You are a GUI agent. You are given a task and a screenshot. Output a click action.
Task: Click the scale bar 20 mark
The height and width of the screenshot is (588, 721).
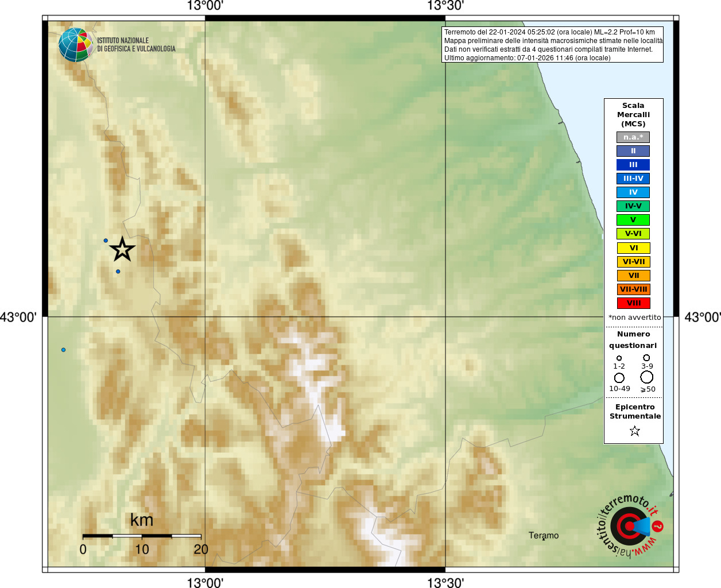tap(201, 550)
